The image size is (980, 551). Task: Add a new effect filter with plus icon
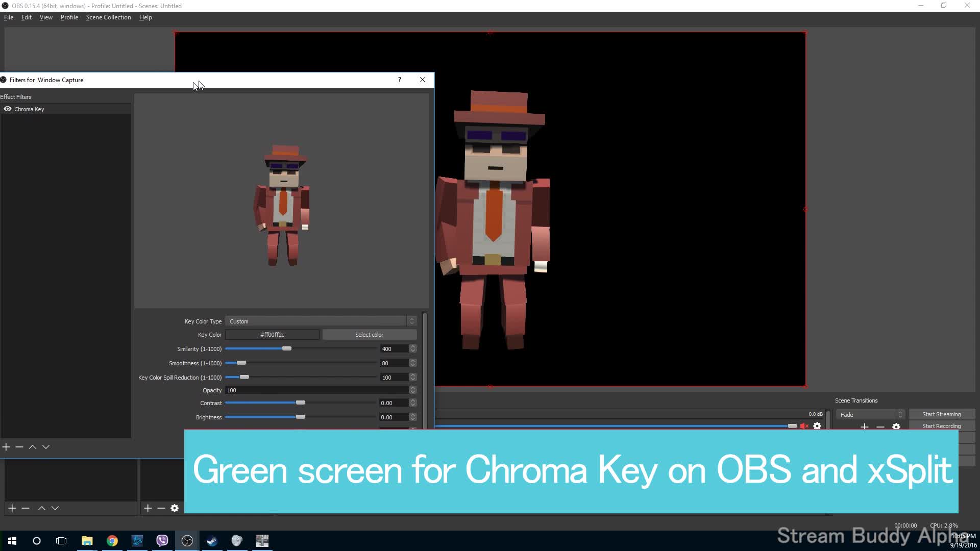pos(6,447)
